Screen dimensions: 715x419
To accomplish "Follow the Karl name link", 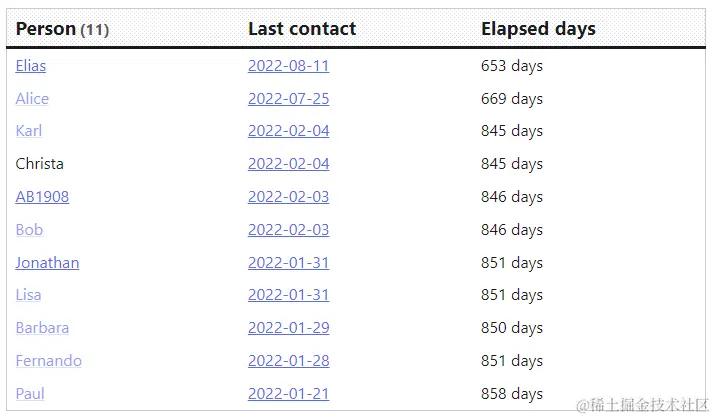I will click(29, 131).
